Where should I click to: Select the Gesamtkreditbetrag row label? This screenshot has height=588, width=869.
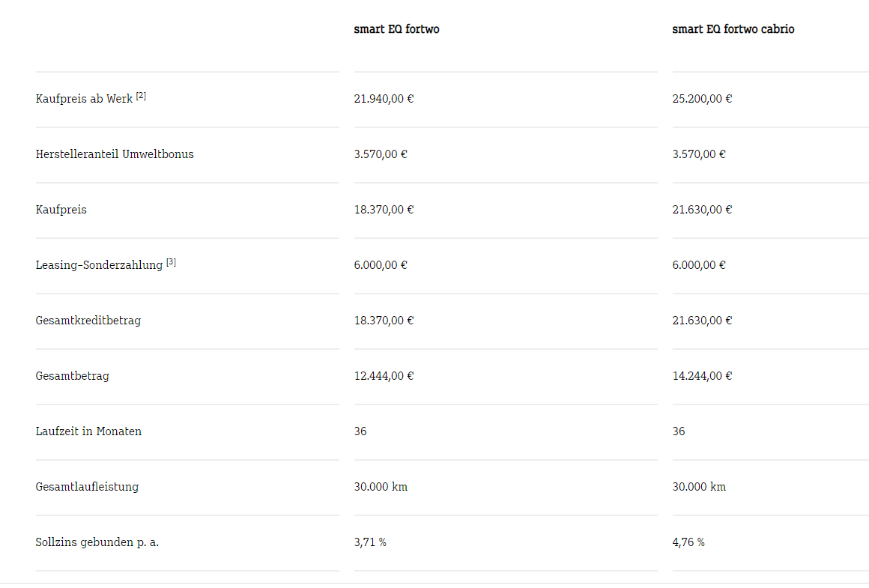pos(88,321)
